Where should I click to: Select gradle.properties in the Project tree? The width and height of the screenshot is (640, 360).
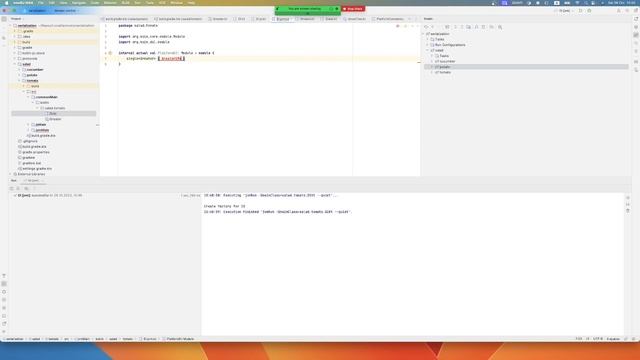coord(36,152)
